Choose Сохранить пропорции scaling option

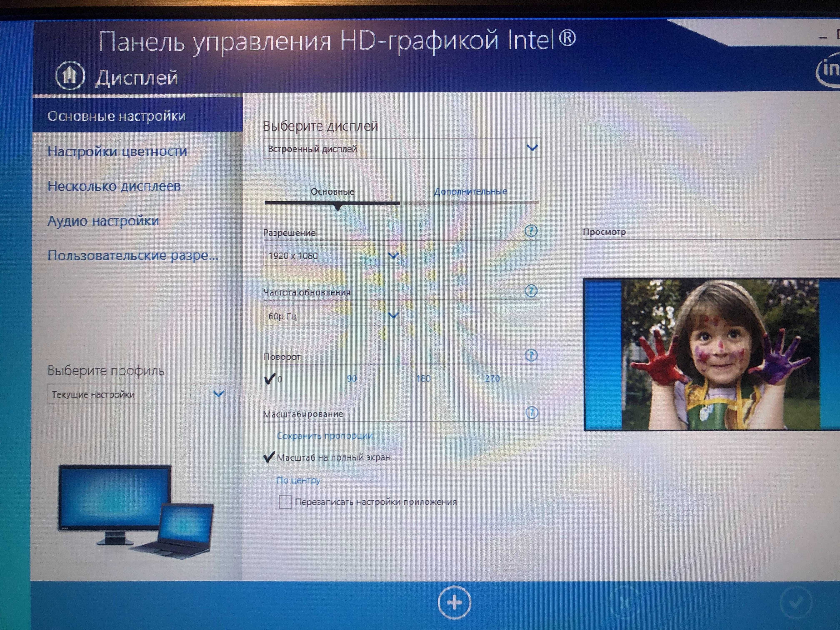[325, 436]
